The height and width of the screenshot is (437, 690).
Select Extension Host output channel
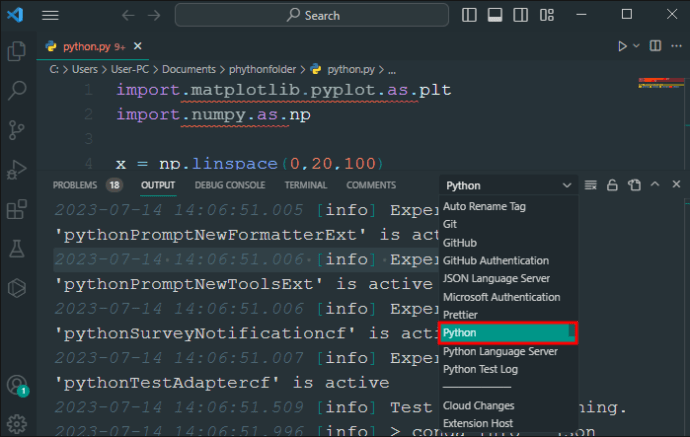tap(508, 423)
